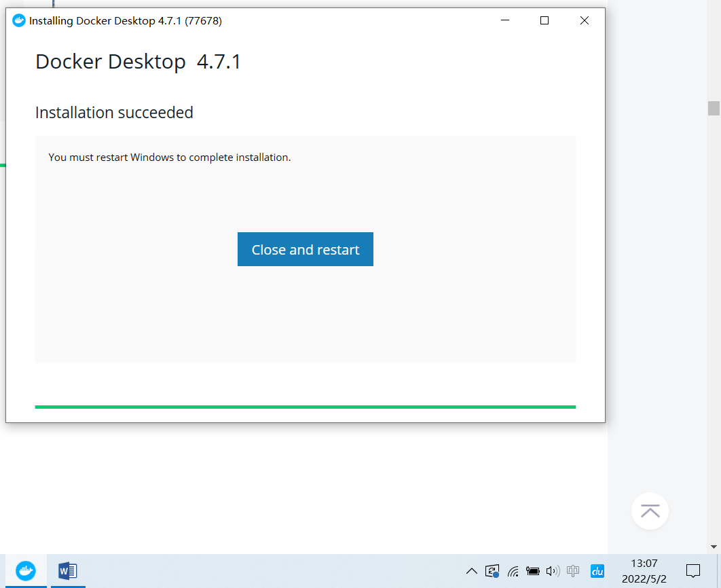Click the green installation progress bar
This screenshot has height=588, width=721.
tap(306, 407)
